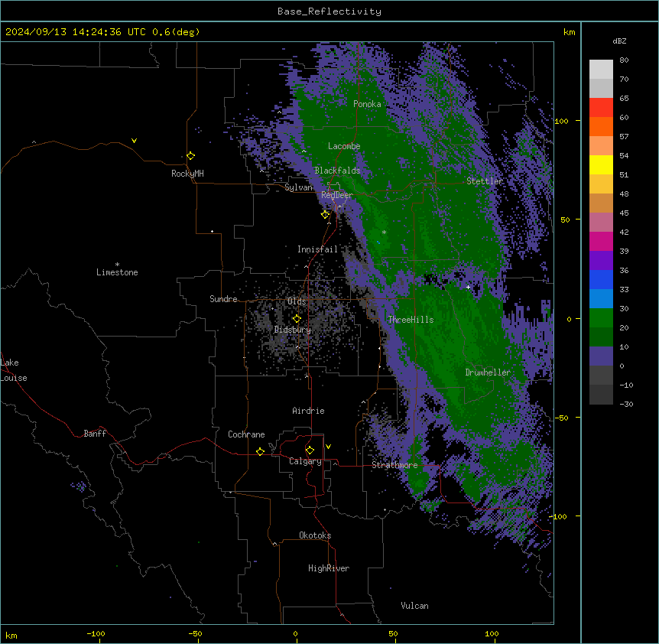Click the Sylvan label

pos(298,187)
